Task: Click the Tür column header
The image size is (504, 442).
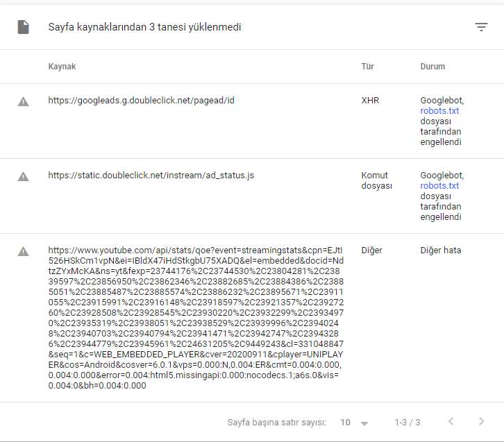Action: click(x=367, y=67)
